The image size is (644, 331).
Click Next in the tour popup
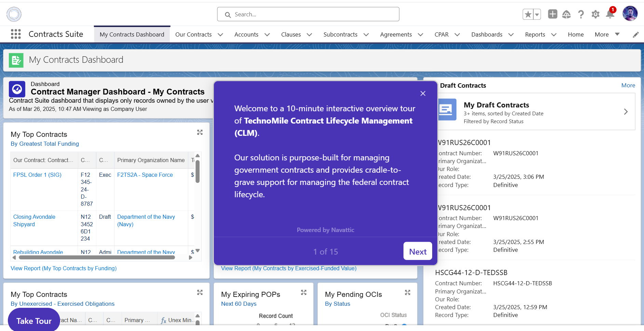418,251
